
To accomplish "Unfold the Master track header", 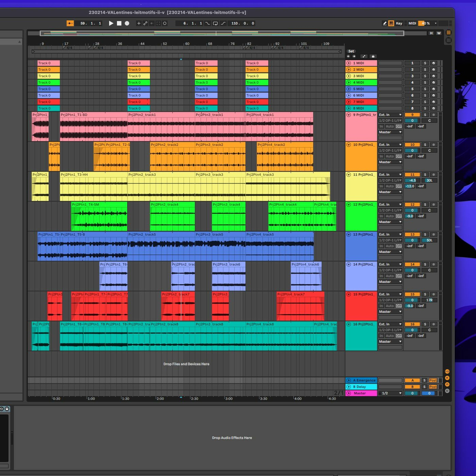I will (x=349, y=393).
